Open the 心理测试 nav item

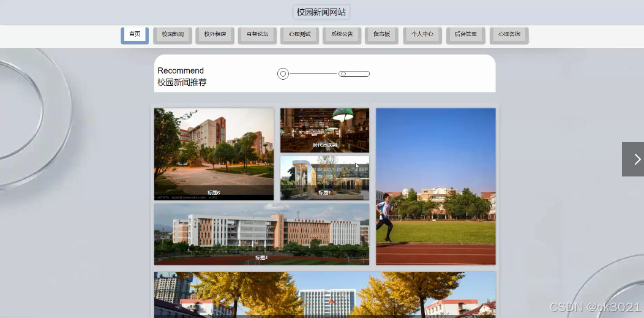point(299,35)
